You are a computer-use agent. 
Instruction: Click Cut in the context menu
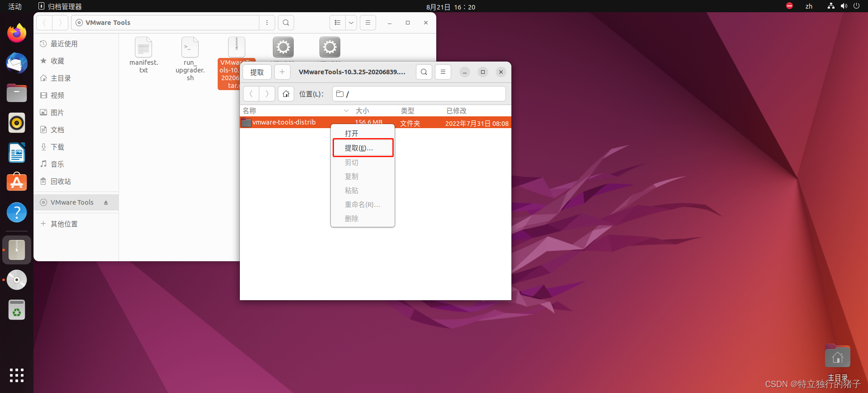point(363,162)
